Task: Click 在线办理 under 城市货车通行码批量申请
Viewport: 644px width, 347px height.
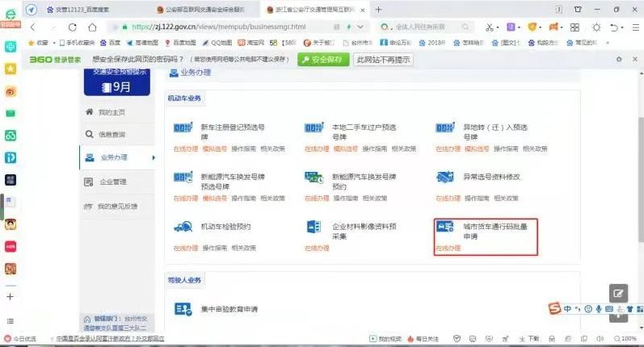Action: pos(448,248)
